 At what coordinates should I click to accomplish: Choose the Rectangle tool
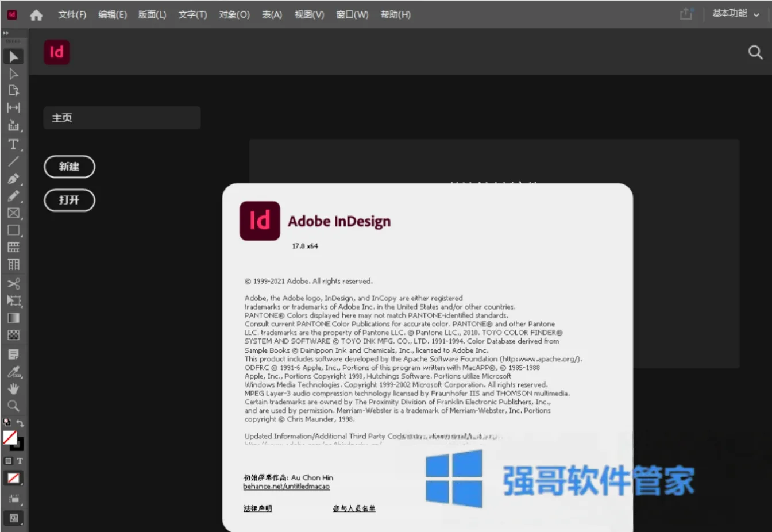tap(13, 230)
